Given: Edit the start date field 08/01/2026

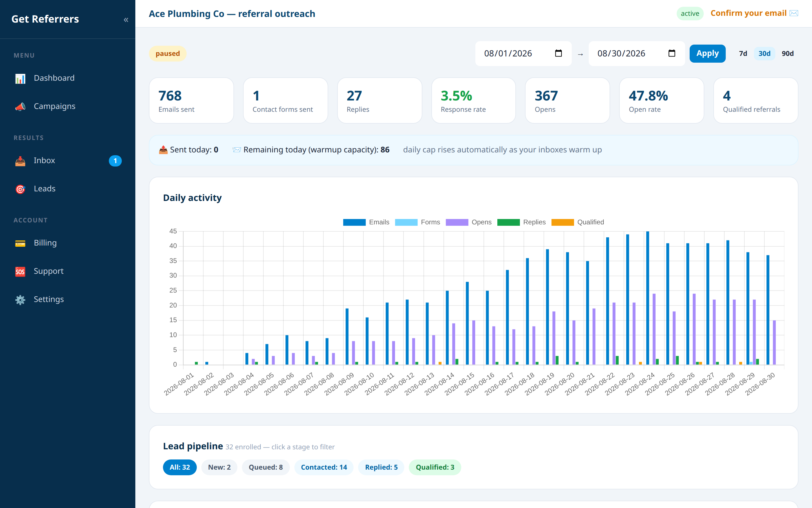Looking at the screenshot, I should click(x=523, y=53).
